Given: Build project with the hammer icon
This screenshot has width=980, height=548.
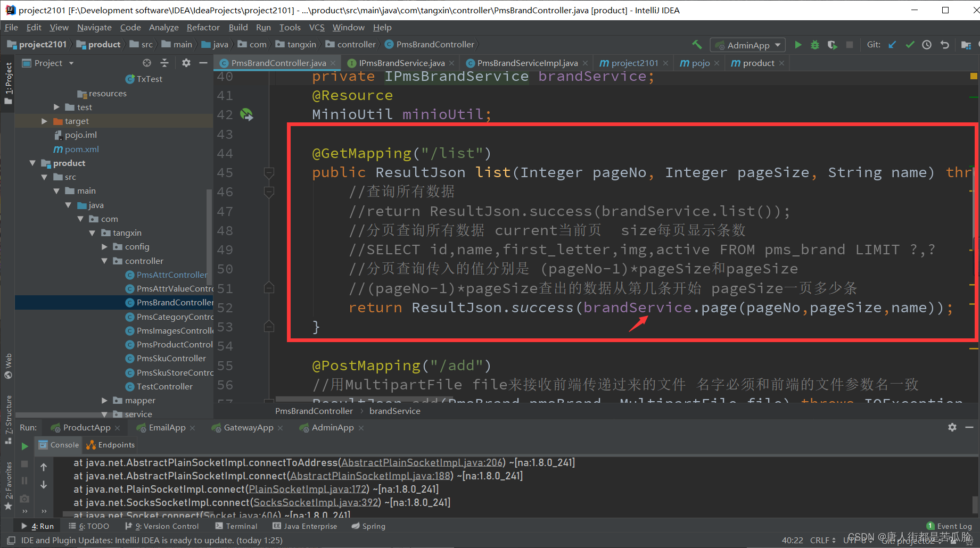Looking at the screenshot, I should [697, 45].
